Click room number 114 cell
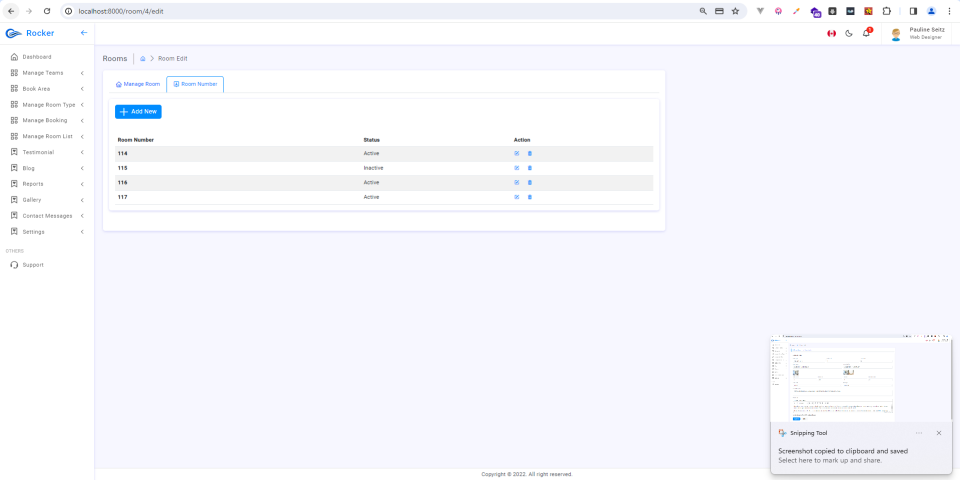The width and height of the screenshot is (960, 480). tap(122, 153)
